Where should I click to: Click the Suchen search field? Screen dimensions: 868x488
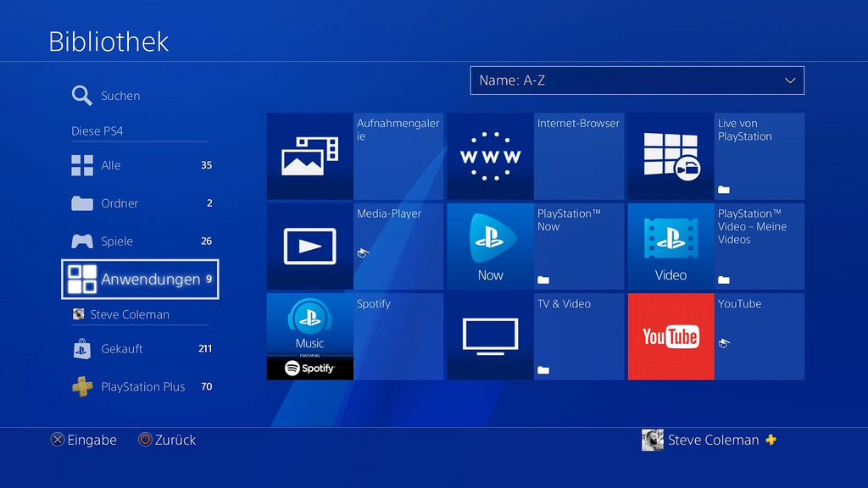click(x=120, y=96)
